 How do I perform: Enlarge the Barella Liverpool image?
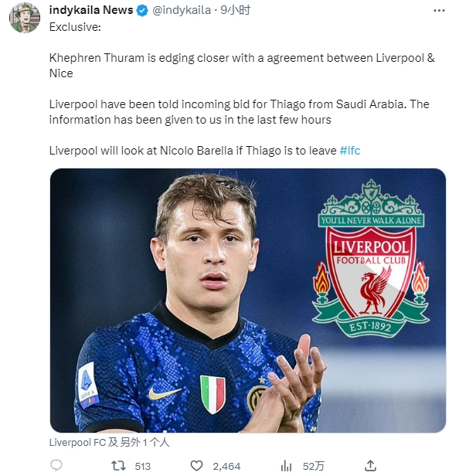point(248,301)
